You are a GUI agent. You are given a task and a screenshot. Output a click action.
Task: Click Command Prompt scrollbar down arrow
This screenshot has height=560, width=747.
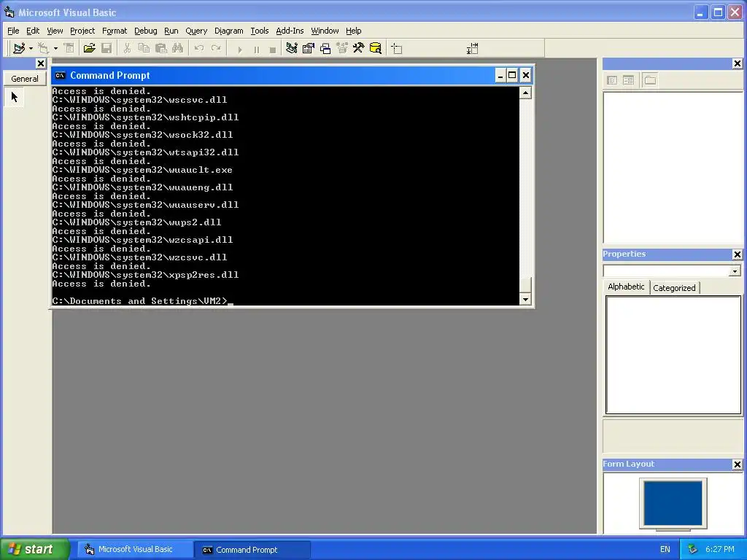point(525,300)
